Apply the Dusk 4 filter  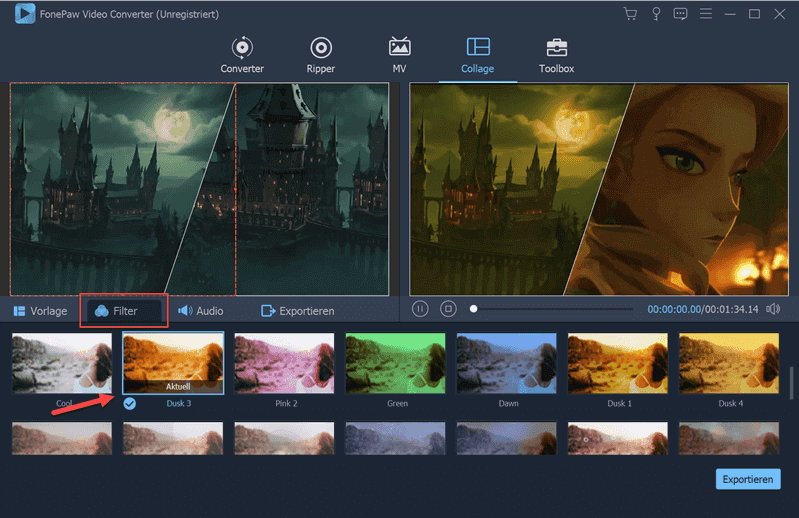729,363
